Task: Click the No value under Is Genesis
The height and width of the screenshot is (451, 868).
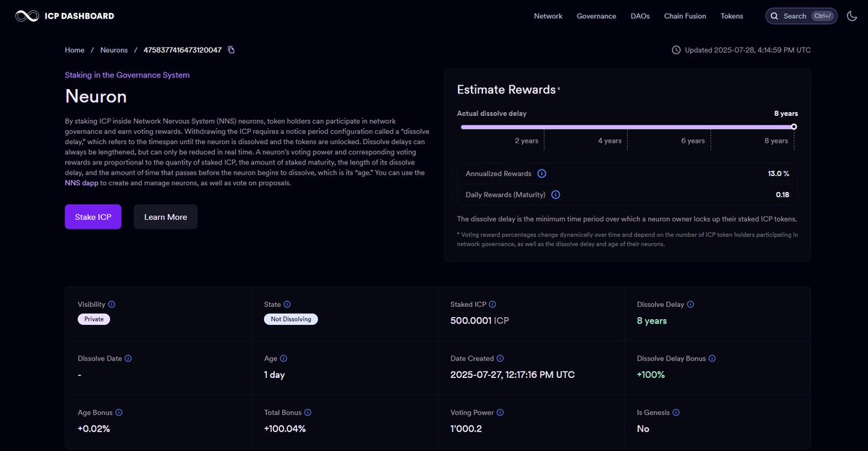Action: pos(643,429)
